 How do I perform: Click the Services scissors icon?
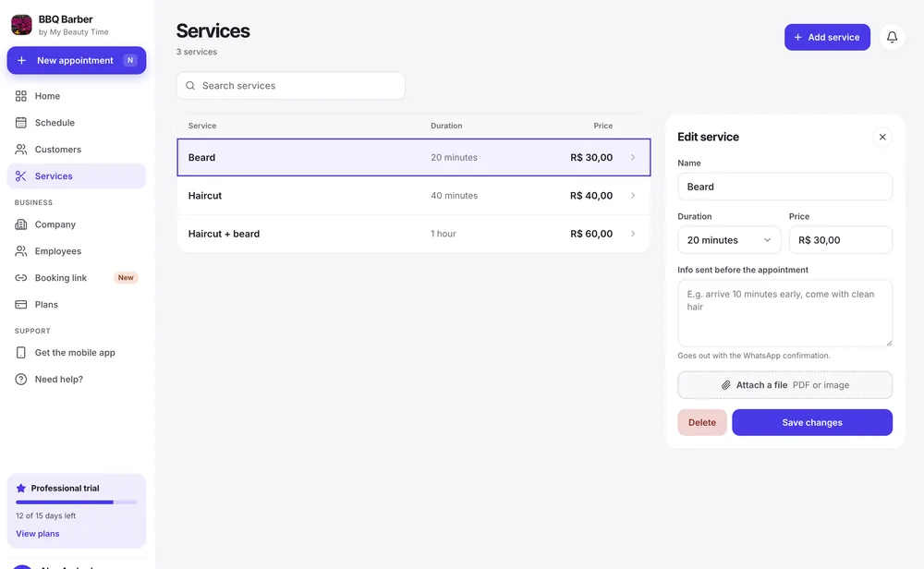[21, 176]
